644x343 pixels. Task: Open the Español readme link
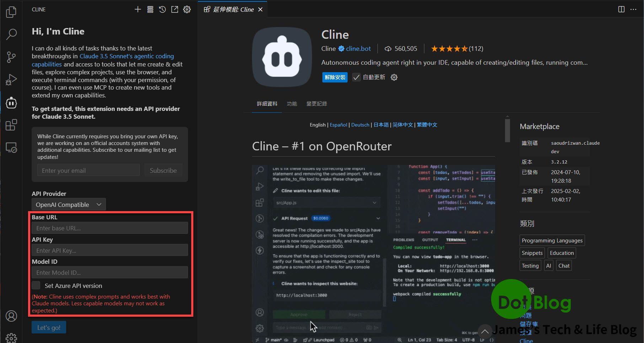338,125
